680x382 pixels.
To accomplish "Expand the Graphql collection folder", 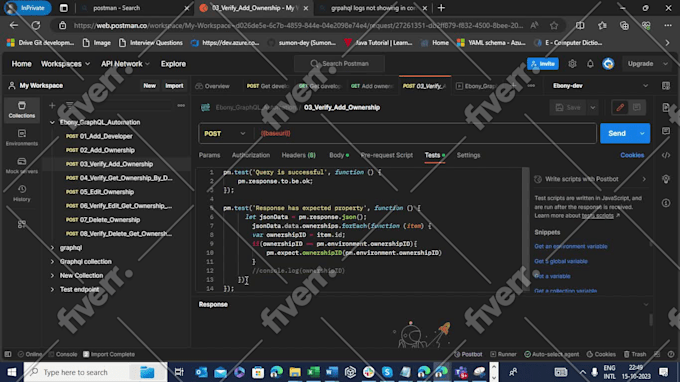I will (52, 261).
